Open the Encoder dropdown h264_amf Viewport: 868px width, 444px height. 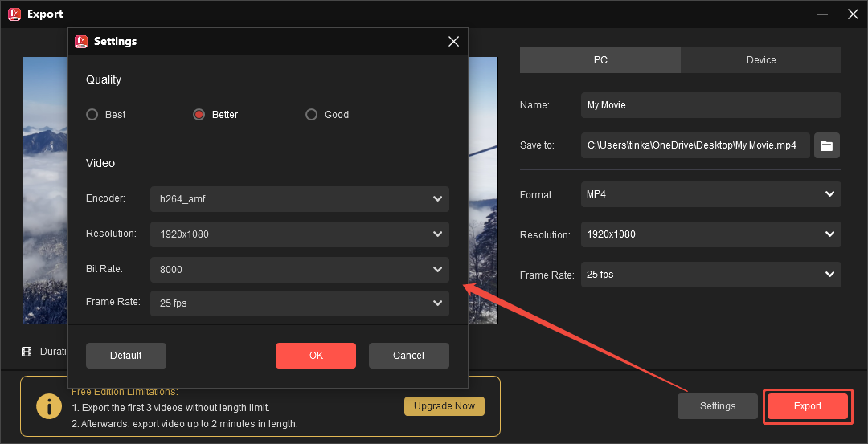coord(300,199)
